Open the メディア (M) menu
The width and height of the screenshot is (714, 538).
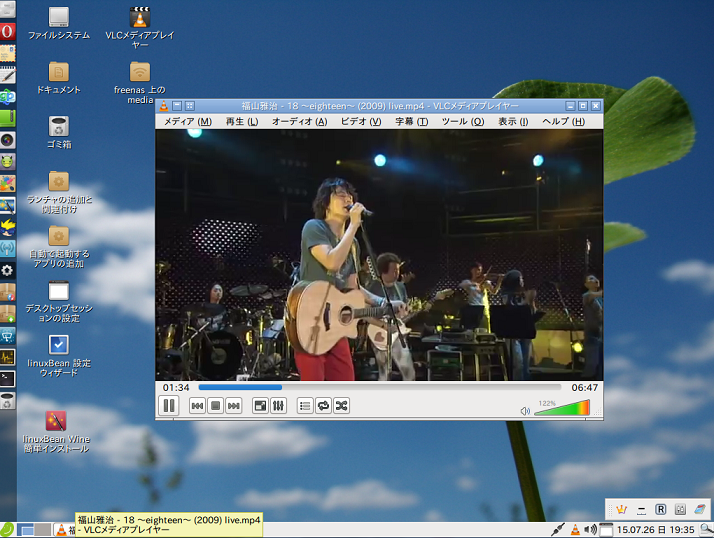(188, 122)
